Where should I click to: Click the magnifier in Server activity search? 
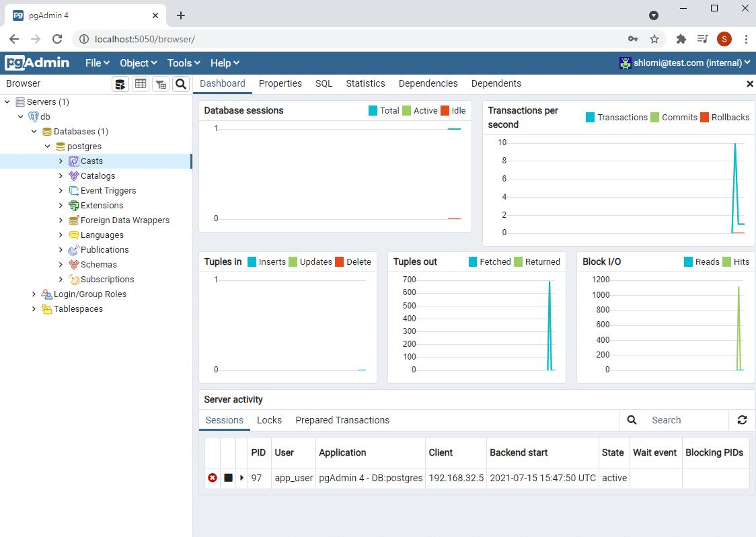click(631, 419)
